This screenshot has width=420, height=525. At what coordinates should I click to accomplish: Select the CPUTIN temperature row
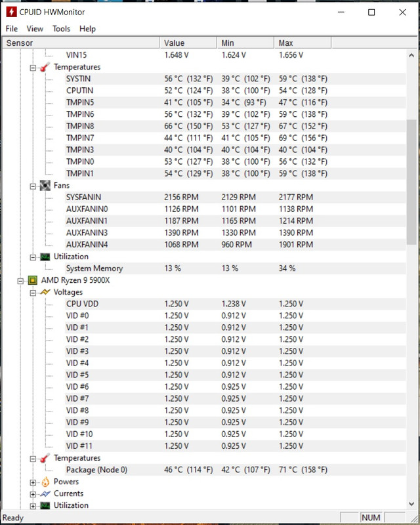click(236, 91)
